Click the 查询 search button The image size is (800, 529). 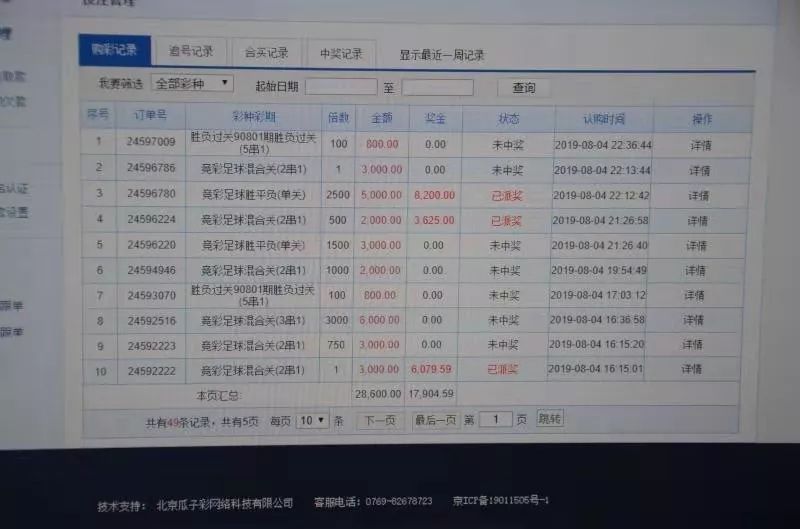click(524, 88)
